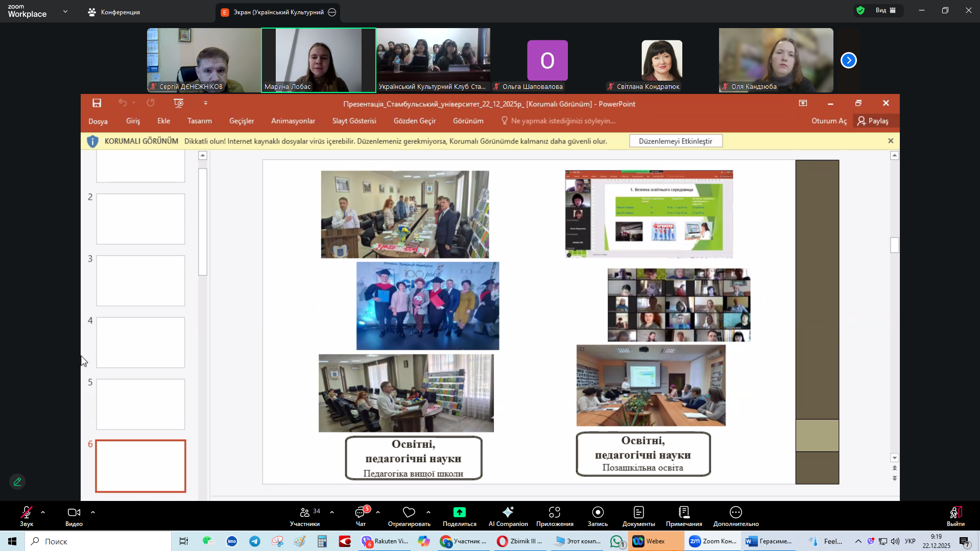Click the Düzenlemeyi Etkinleştir button
The height and width of the screenshot is (551, 980).
point(675,141)
